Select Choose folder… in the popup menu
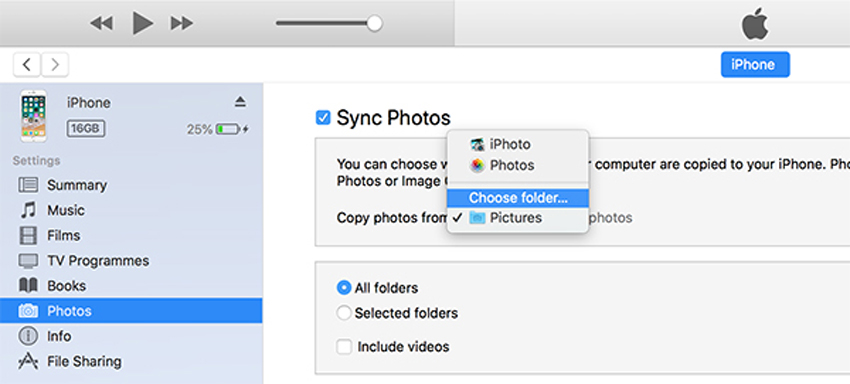Screen dimensions: 850x384 pyautogui.click(x=518, y=198)
